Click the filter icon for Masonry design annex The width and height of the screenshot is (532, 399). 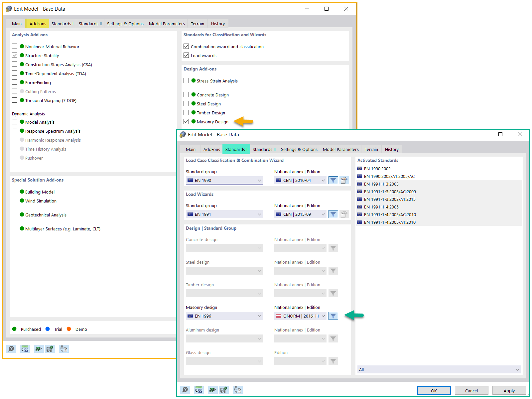coord(333,316)
